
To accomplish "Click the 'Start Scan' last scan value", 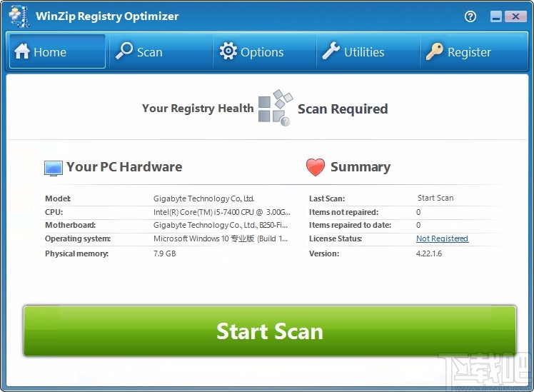I will pos(435,198).
